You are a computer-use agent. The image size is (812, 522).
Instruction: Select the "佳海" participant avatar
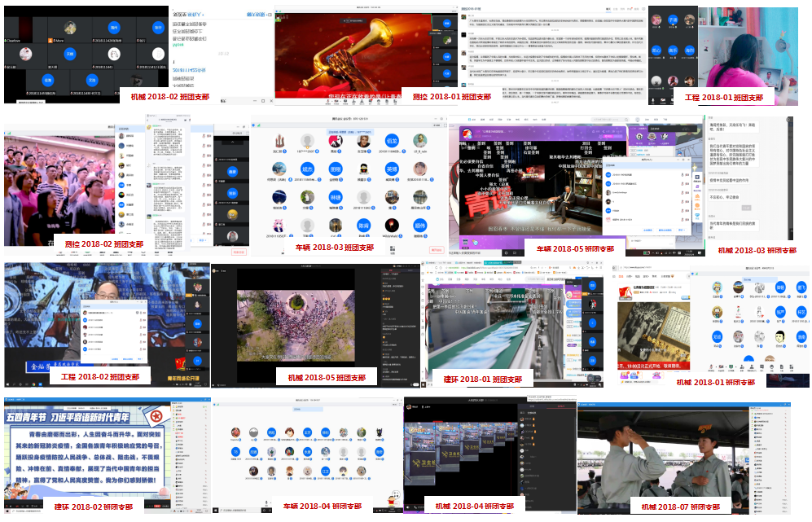pos(47,80)
